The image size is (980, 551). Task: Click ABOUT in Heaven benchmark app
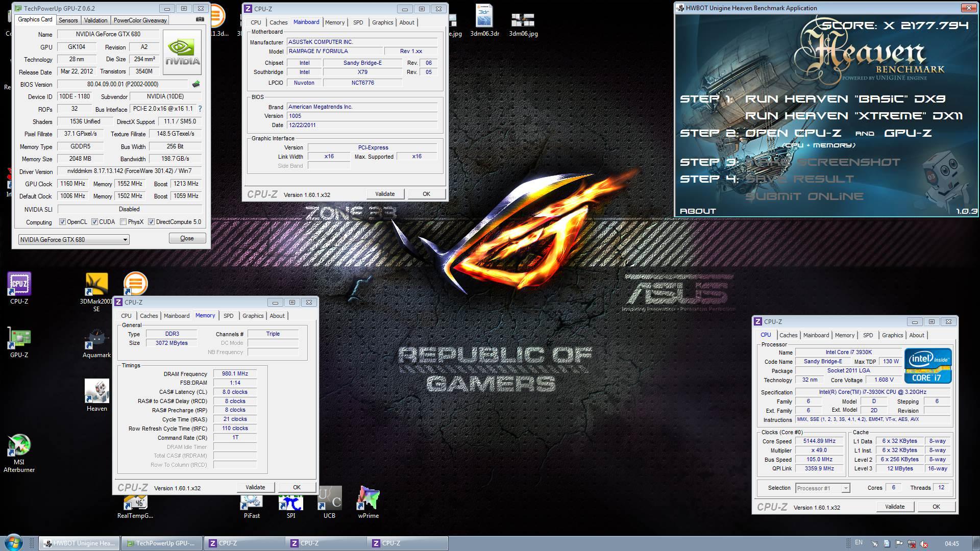click(x=698, y=211)
